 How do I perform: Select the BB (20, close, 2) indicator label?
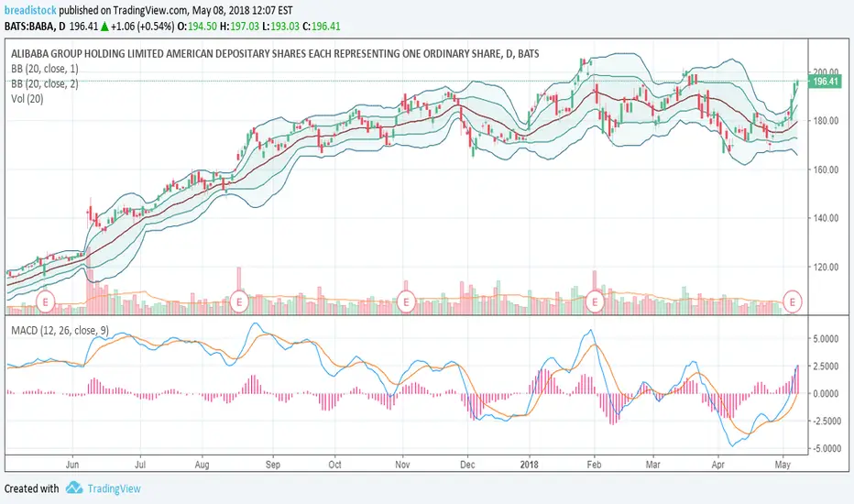point(45,84)
